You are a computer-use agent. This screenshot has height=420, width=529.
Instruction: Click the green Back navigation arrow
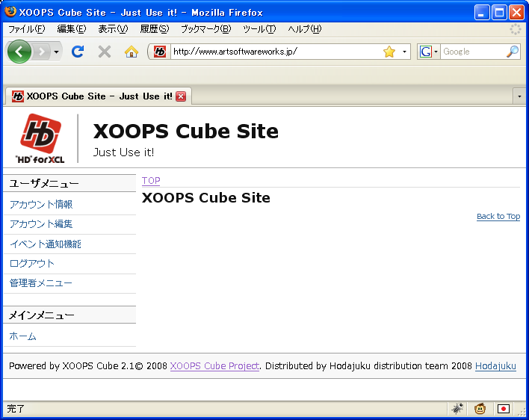coord(19,52)
